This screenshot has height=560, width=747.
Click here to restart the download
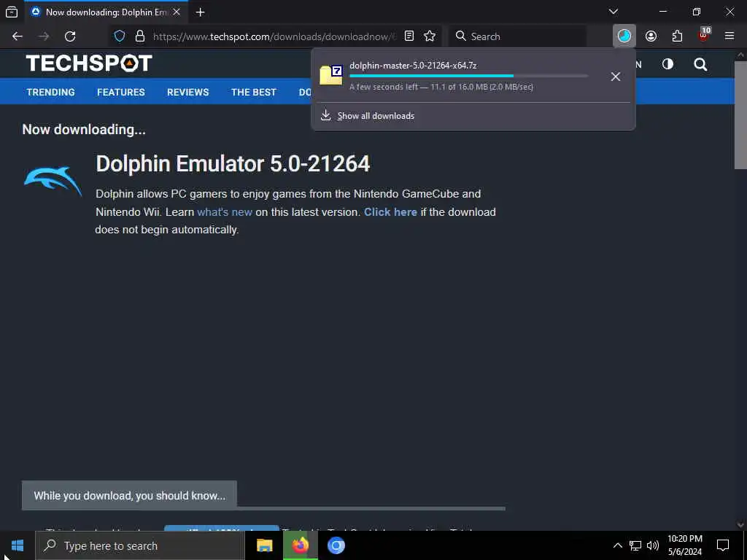point(390,212)
